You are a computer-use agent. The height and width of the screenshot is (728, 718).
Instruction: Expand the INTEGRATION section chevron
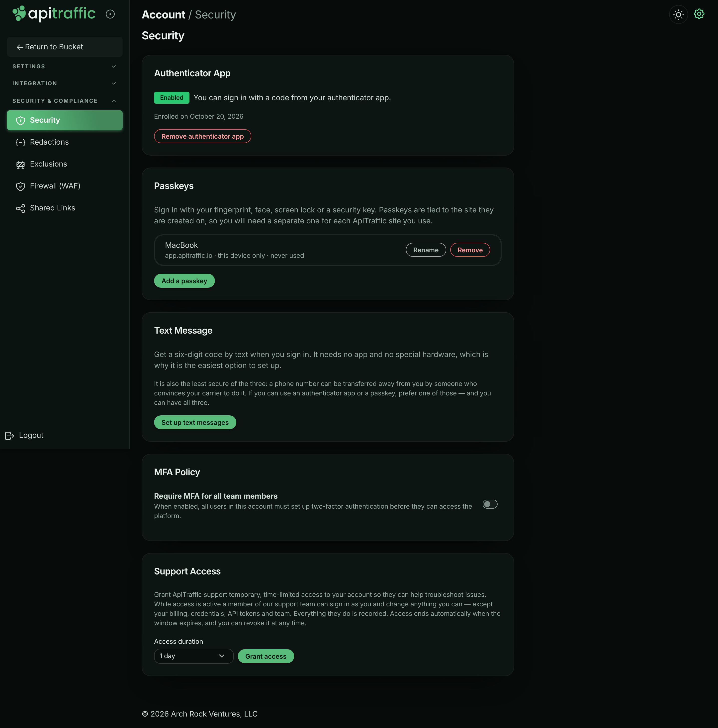click(x=114, y=83)
